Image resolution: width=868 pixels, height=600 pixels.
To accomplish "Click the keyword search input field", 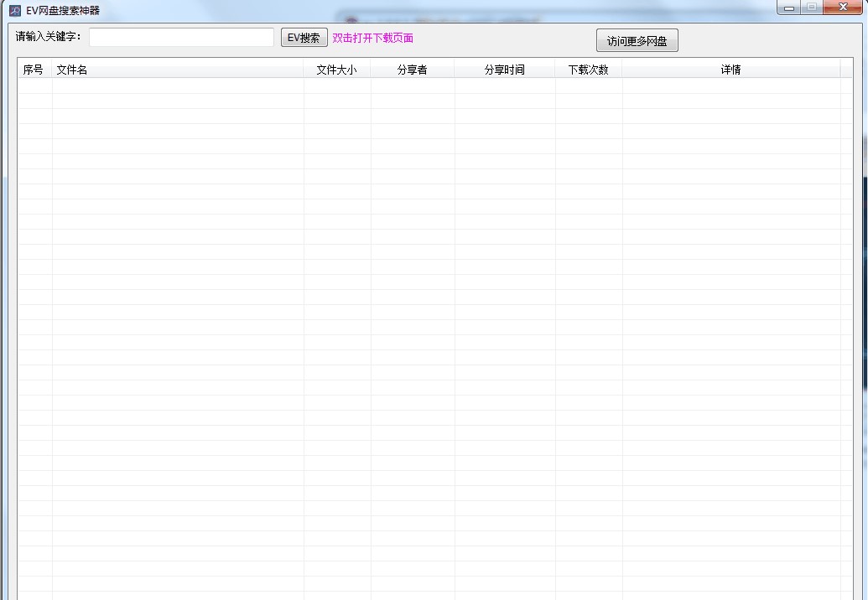I will click(181, 38).
